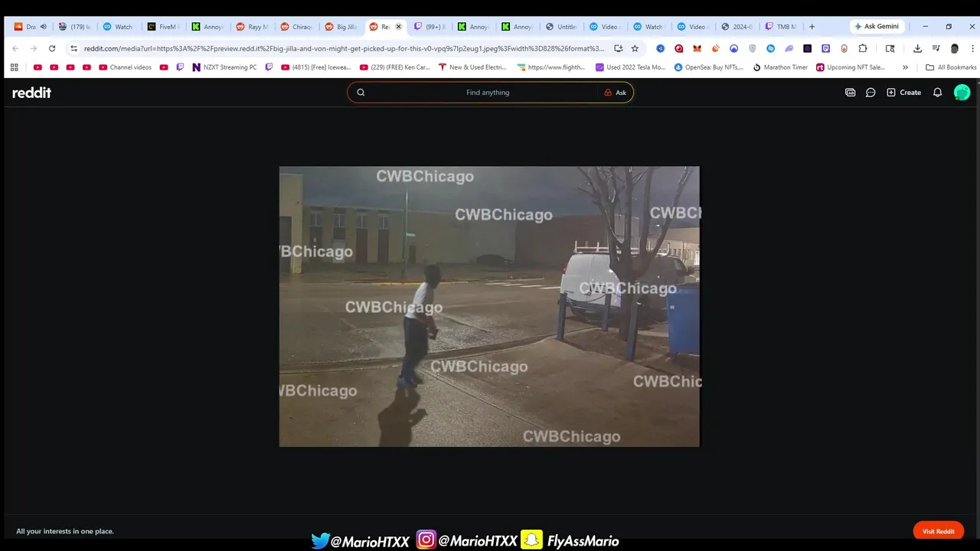Image resolution: width=980 pixels, height=551 pixels.
Task: Click install app icon in address bar
Action: pyautogui.click(x=618, y=48)
